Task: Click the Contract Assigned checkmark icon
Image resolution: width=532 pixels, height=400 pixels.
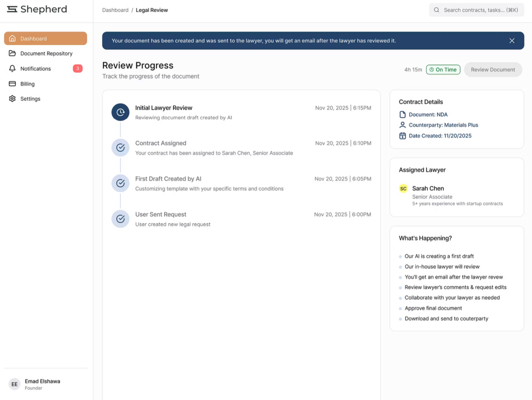Action: pyautogui.click(x=120, y=147)
